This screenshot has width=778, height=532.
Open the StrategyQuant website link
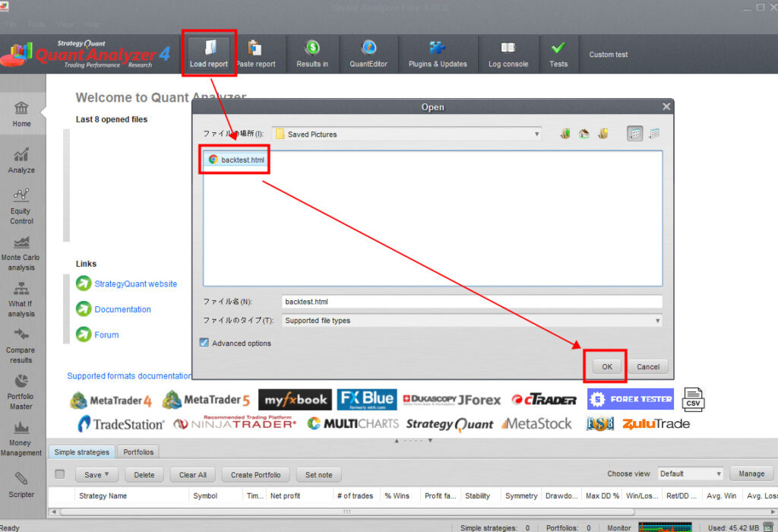click(x=135, y=284)
